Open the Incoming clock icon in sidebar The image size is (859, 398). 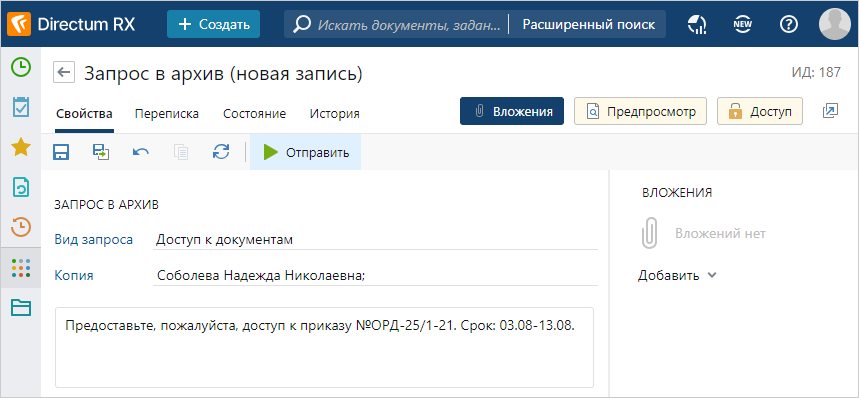coord(21,67)
